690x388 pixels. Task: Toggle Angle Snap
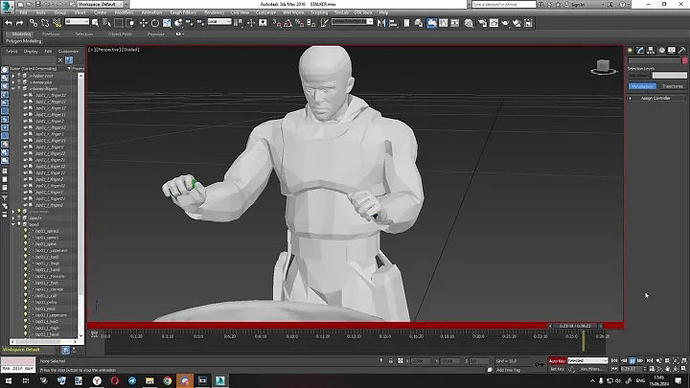(x=288, y=23)
